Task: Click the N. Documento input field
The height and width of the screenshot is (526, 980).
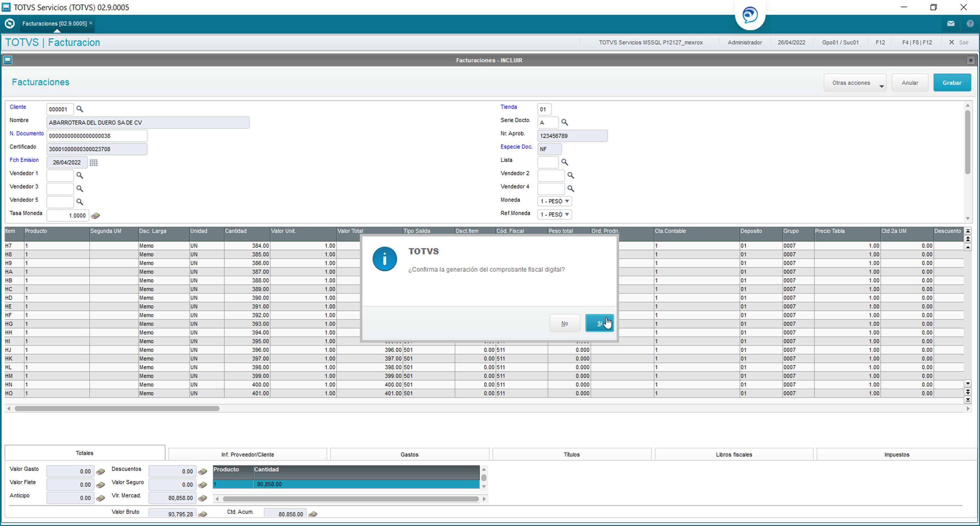Action: point(97,136)
